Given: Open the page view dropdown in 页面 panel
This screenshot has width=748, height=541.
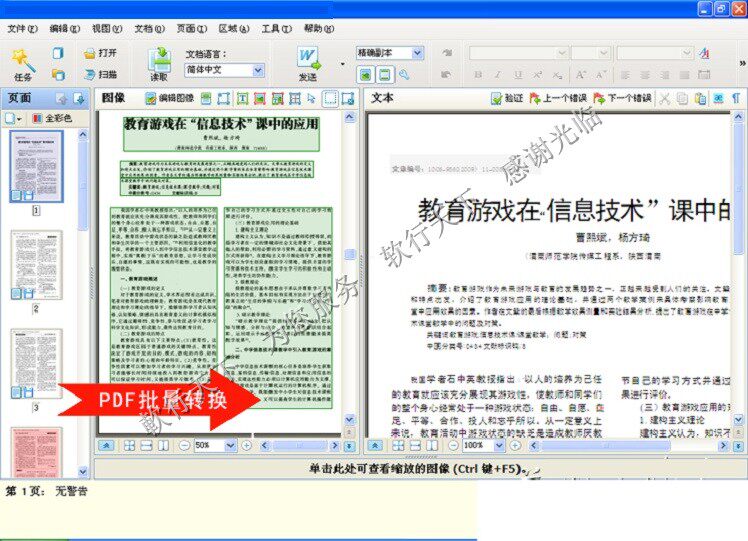Looking at the screenshot, I should (x=13, y=118).
